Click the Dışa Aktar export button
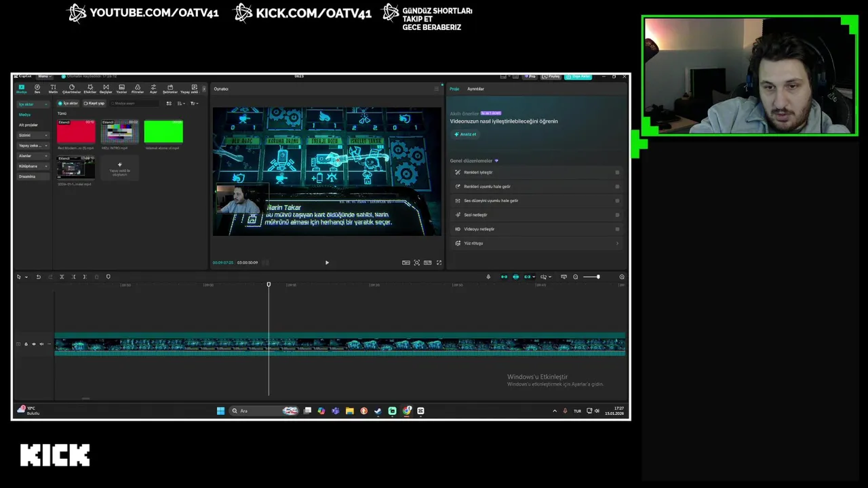This screenshot has height=488, width=868. pyautogui.click(x=578, y=77)
